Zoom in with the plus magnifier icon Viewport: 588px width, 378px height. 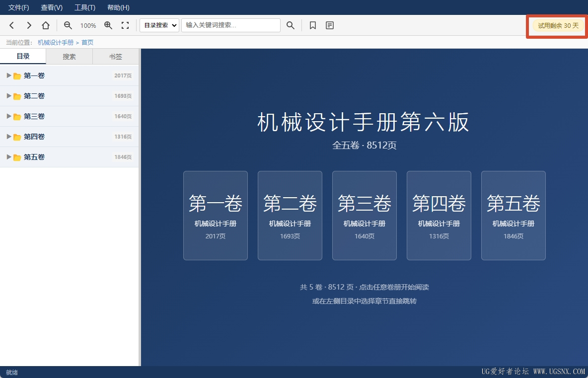[x=108, y=25]
